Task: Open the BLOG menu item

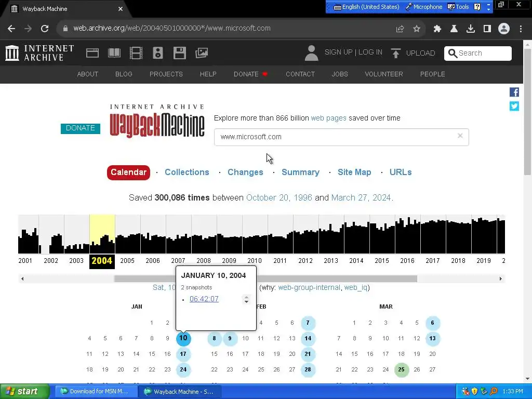Action: (x=124, y=74)
